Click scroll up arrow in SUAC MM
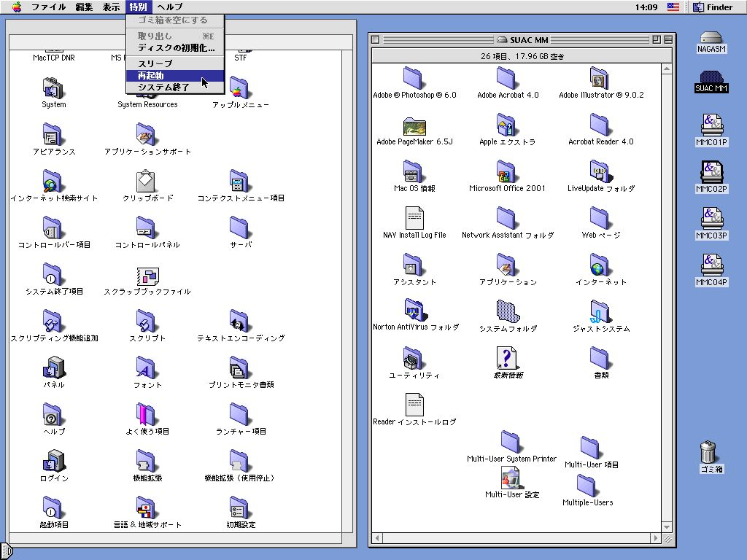The image size is (747, 560). (667, 69)
